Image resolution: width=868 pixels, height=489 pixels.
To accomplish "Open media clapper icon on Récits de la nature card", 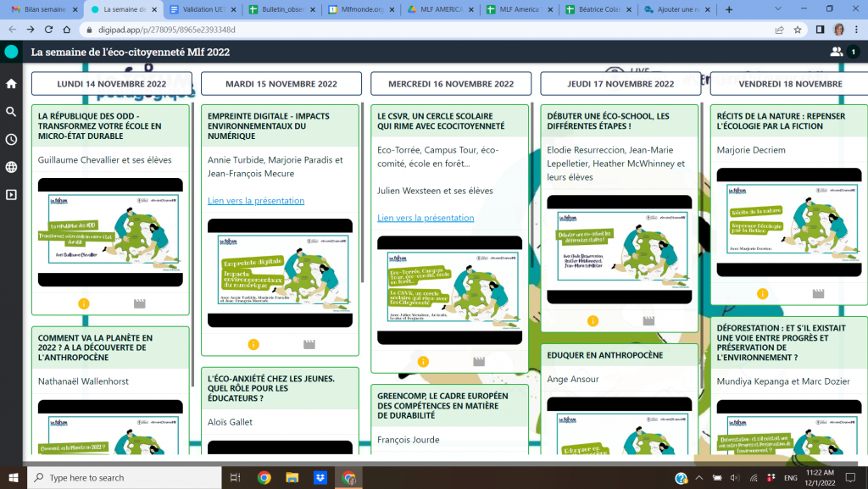I will coord(819,294).
